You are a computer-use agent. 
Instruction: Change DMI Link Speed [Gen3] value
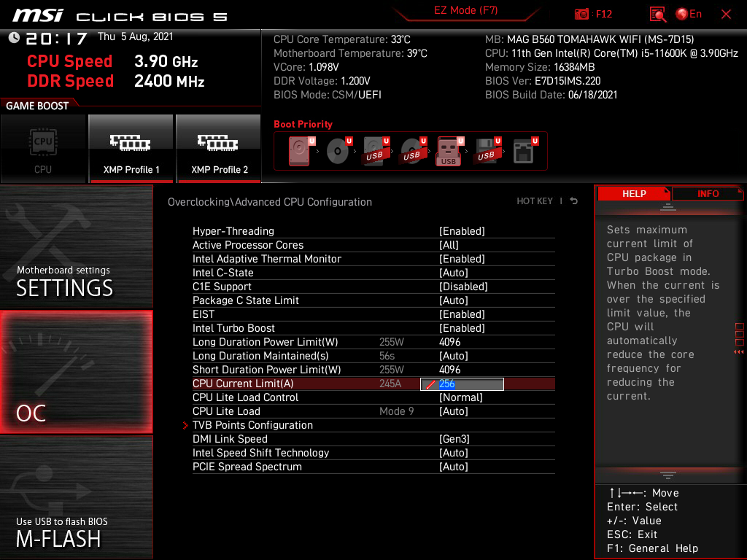pos(454,438)
